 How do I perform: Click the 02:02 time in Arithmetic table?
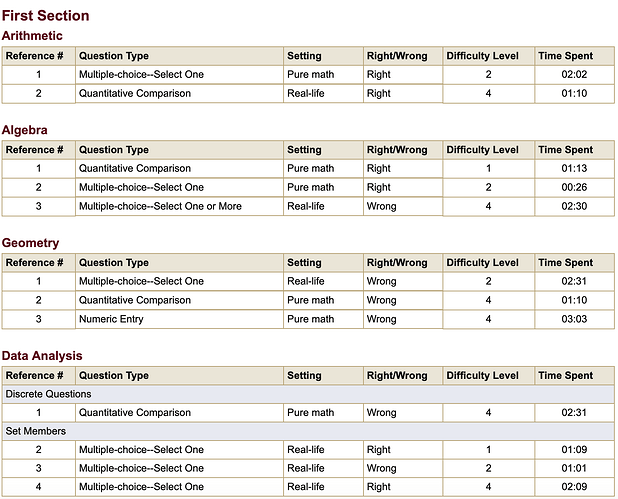click(573, 74)
